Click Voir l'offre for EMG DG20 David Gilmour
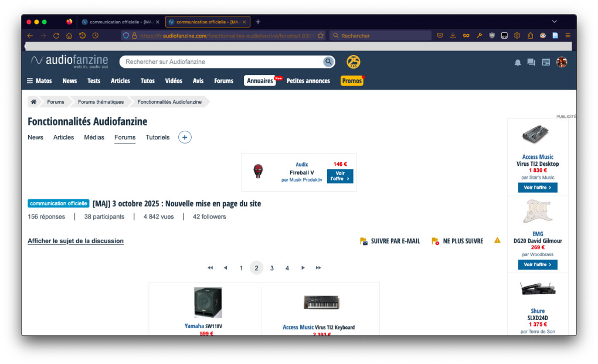598x364 pixels. click(x=538, y=264)
